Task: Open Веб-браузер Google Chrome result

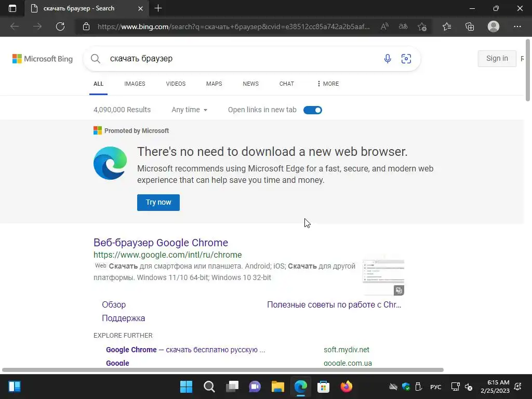Action: tap(161, 243)
